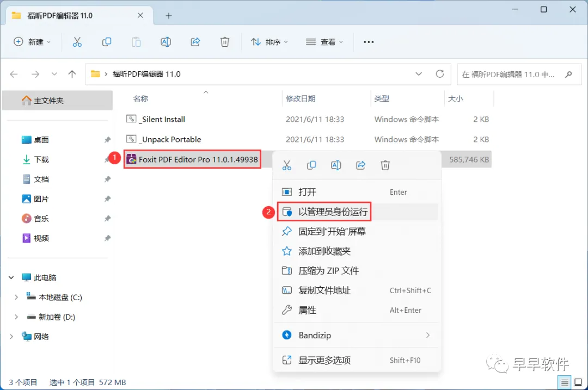Open the three-dots See more menu
Viewport: 588px width, 390px height.
[x=369, y=42]
